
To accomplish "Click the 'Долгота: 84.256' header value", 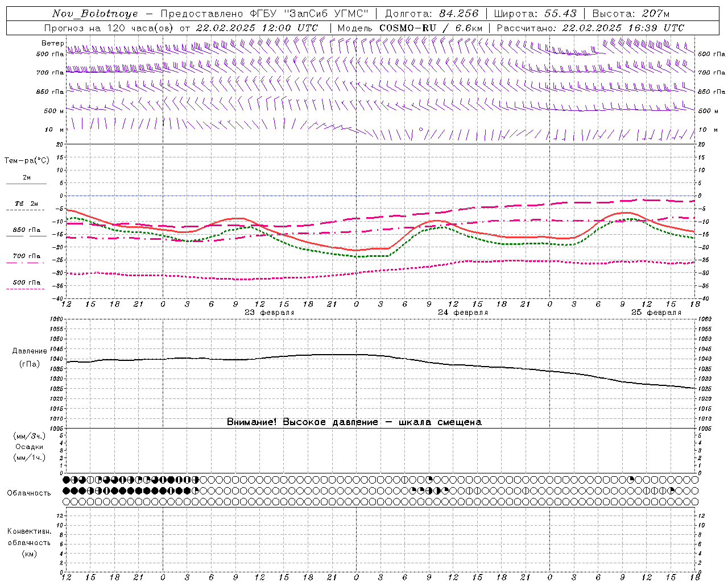I will 432,14.
